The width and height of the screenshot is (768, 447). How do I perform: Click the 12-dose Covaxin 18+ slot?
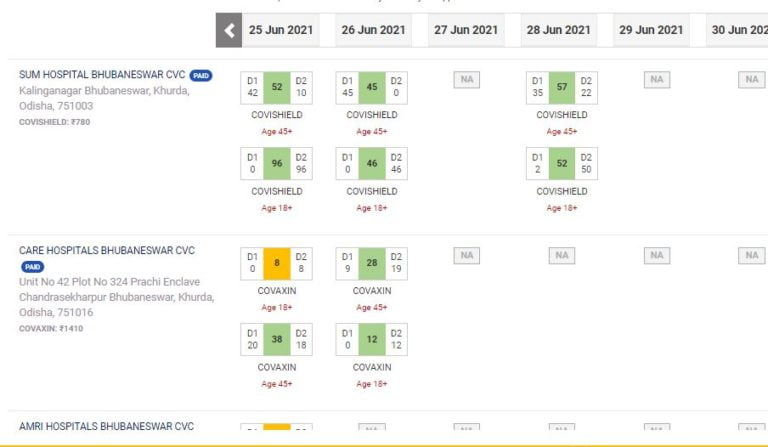point(372,340)
